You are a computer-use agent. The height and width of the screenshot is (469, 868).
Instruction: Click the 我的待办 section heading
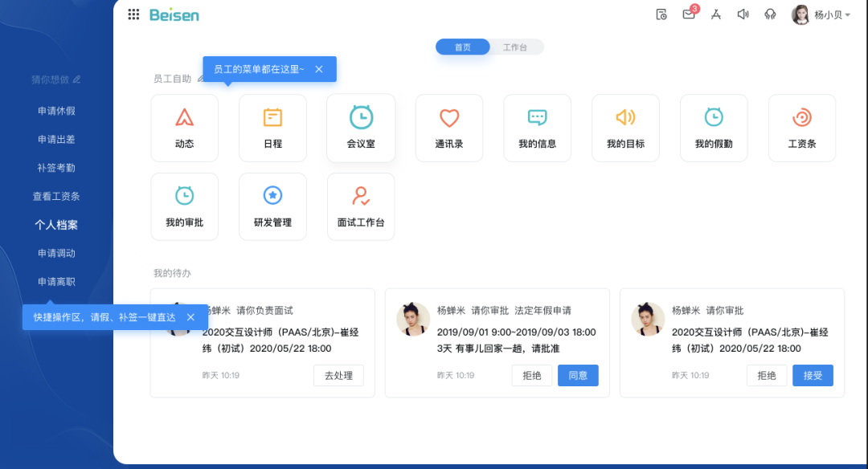pos(172,273)
